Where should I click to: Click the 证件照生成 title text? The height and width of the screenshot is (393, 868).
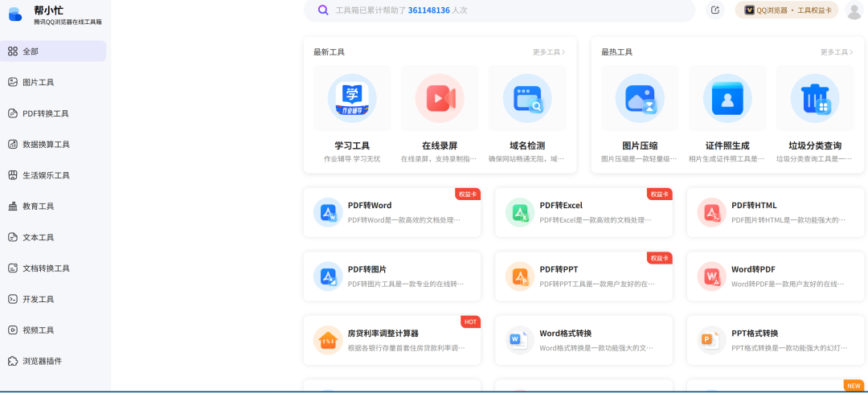point(727,145)
